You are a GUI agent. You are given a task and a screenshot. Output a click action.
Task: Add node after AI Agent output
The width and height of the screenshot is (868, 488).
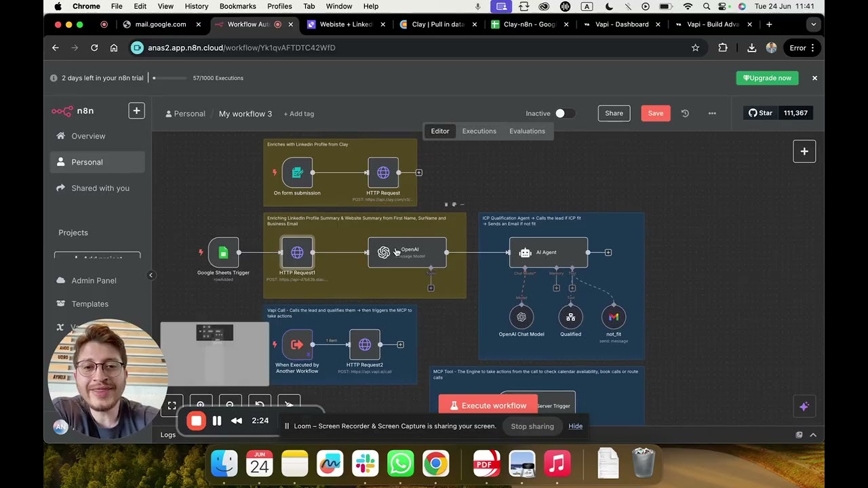(608, 253)
